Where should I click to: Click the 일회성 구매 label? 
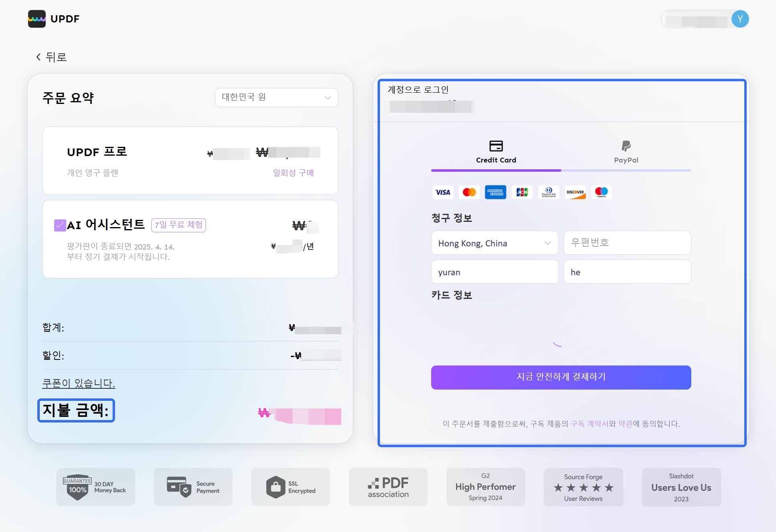pos(293,173)
